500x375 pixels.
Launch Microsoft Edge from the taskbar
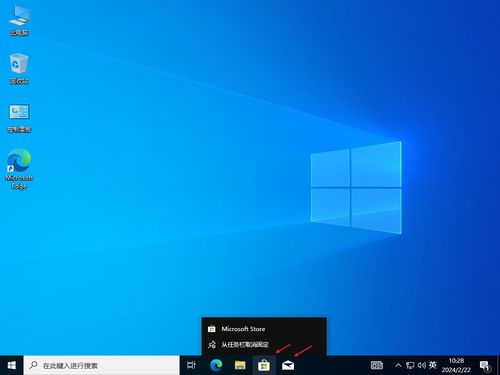pos(216,365)
